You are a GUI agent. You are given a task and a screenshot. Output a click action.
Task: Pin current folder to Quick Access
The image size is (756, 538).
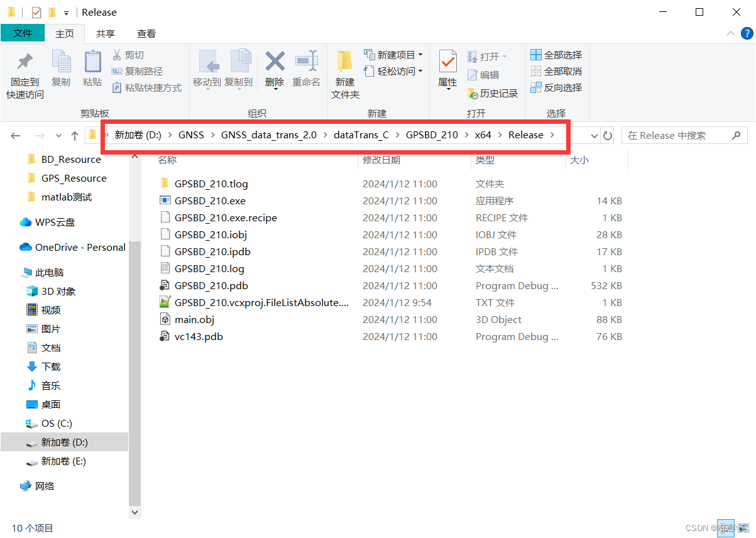click(x=23, y=69)
